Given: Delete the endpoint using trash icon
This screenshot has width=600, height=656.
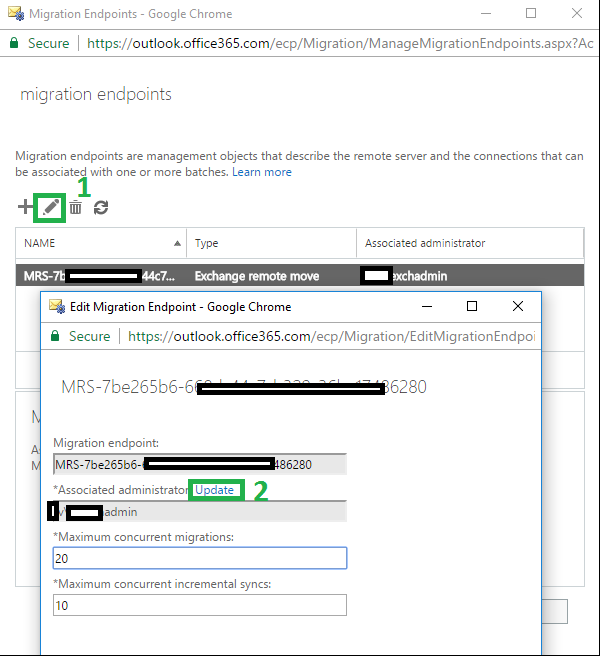Looking at the screenshot, I should 76,207.
